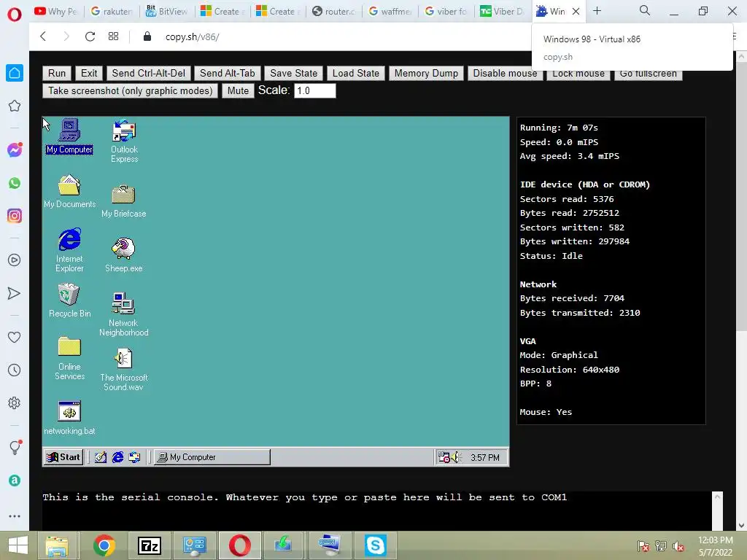747x560 pixels.
Task: Open Opera Speed Dial grid icon
Action: 113,36
